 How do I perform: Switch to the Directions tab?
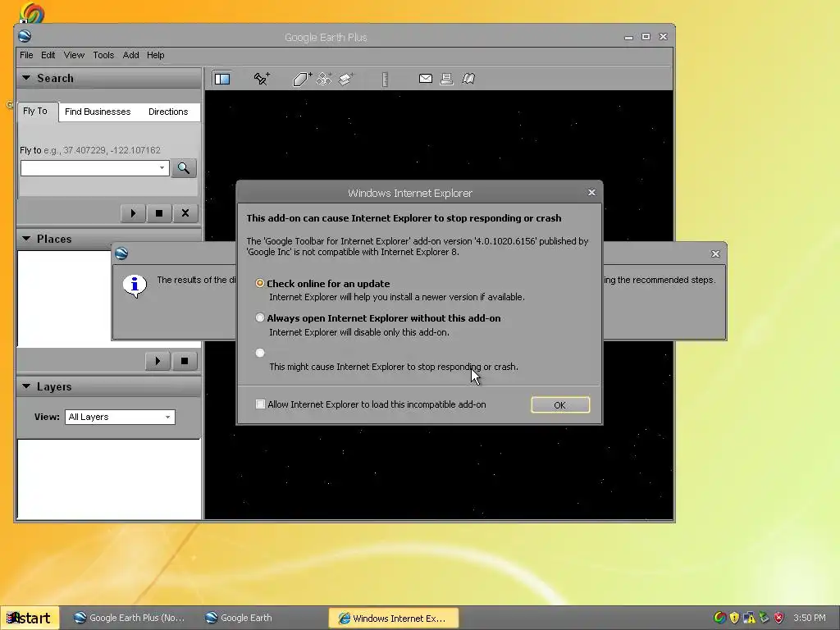pos(168,112)
